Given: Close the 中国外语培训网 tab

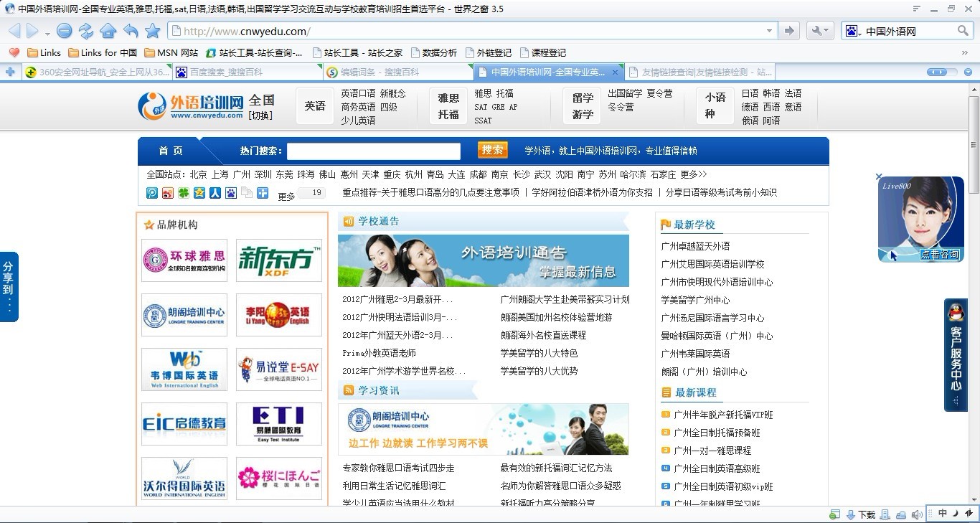Looking at the screenshot, I should [615, 72].
